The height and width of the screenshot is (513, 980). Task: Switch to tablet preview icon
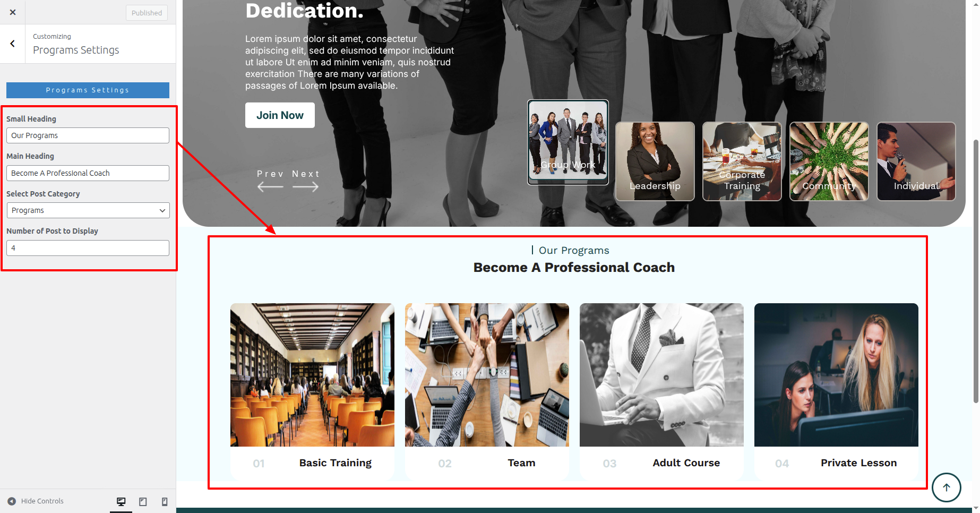pos(143,501)
